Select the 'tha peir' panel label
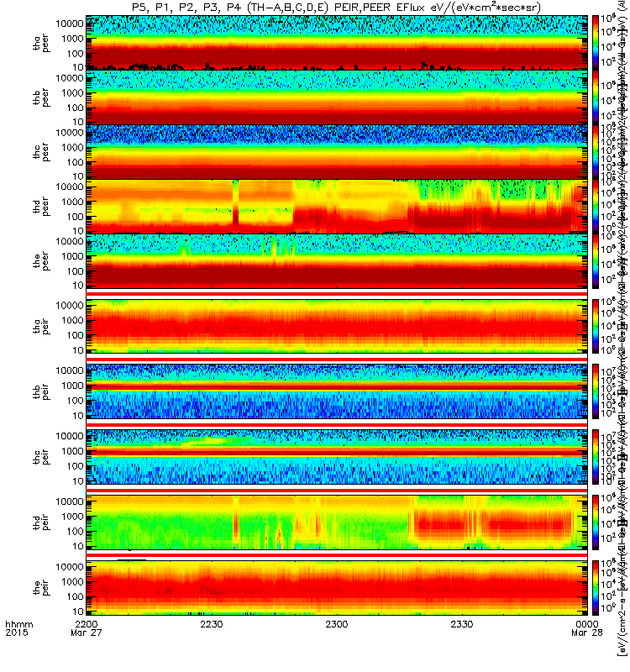630x672 pixels. pos(41,326)
